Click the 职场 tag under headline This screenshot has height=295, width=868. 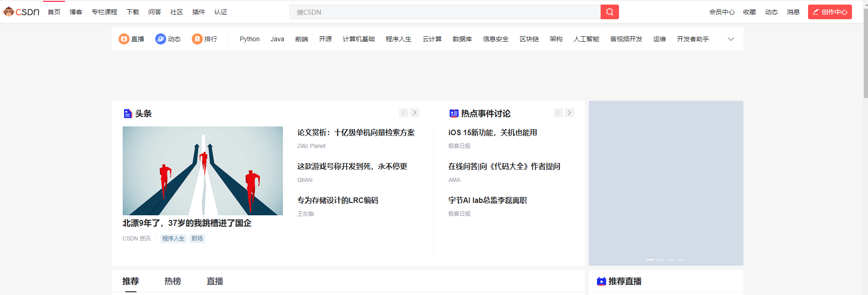click(197, 239)
